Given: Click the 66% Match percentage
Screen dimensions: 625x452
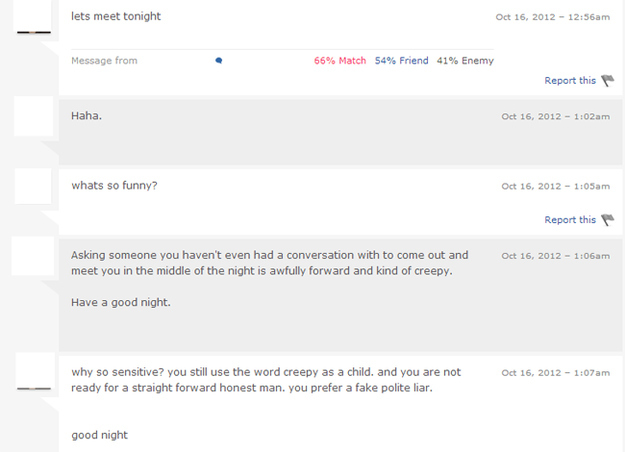Looking at the screenshot, I should (340, 61).
